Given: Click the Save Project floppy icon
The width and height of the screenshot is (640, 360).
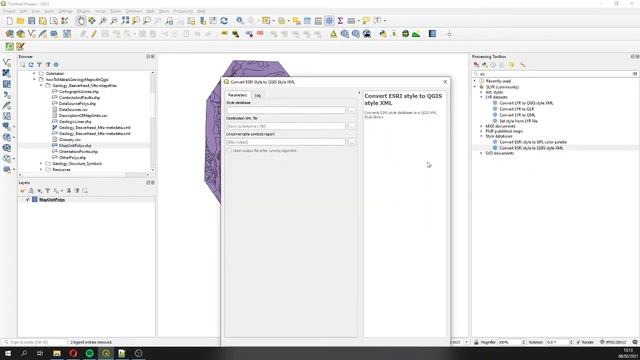Looking at the screenshot, I should pos(31,21).
